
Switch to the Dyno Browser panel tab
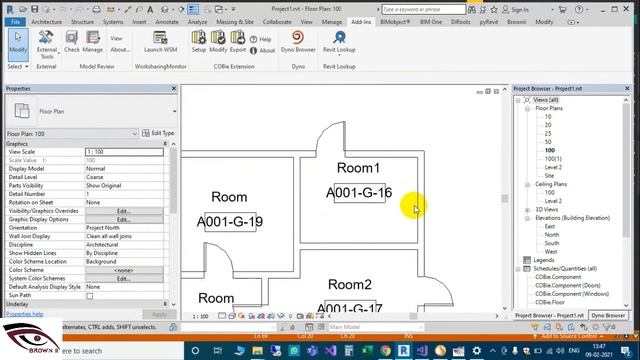click(608, 316)
